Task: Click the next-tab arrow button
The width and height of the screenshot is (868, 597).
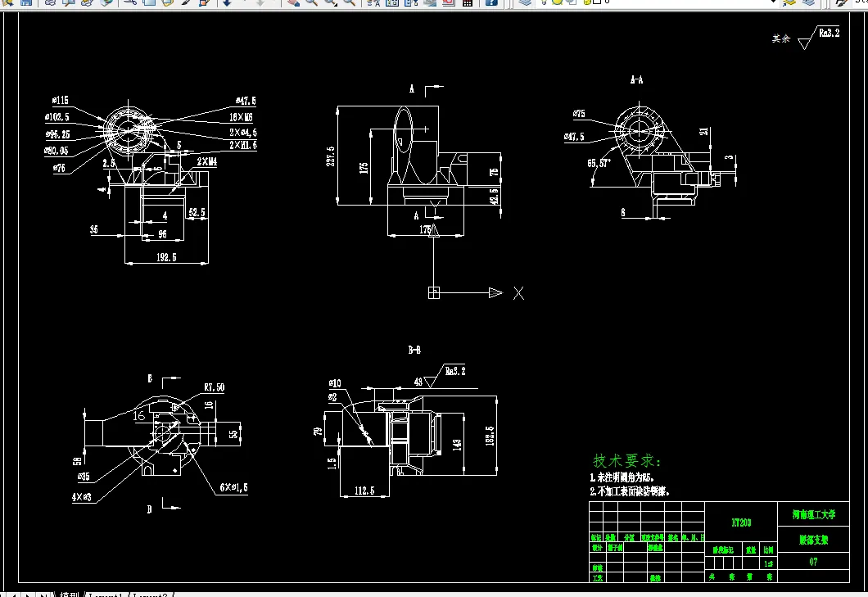Action: 28,595
